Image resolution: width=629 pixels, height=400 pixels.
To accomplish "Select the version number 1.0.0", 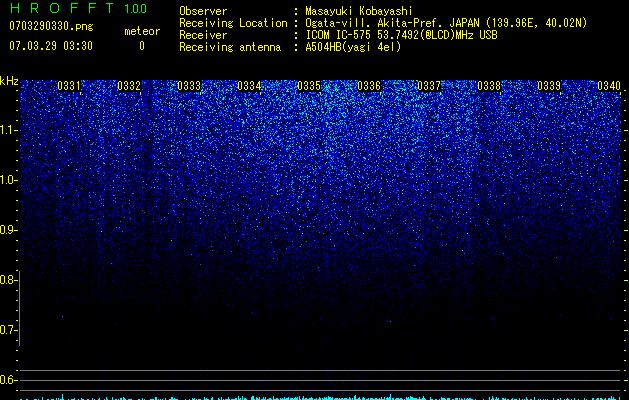I will point(135,8).
